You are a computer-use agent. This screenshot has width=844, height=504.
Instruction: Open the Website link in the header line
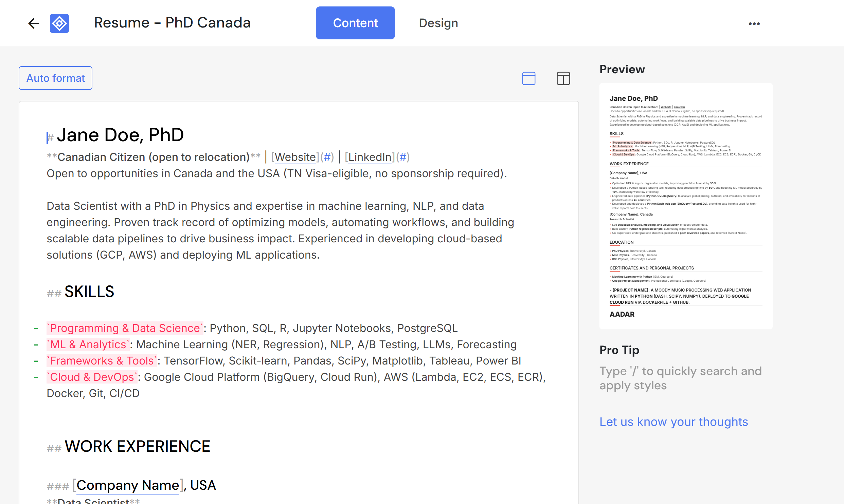click(295, 157)
